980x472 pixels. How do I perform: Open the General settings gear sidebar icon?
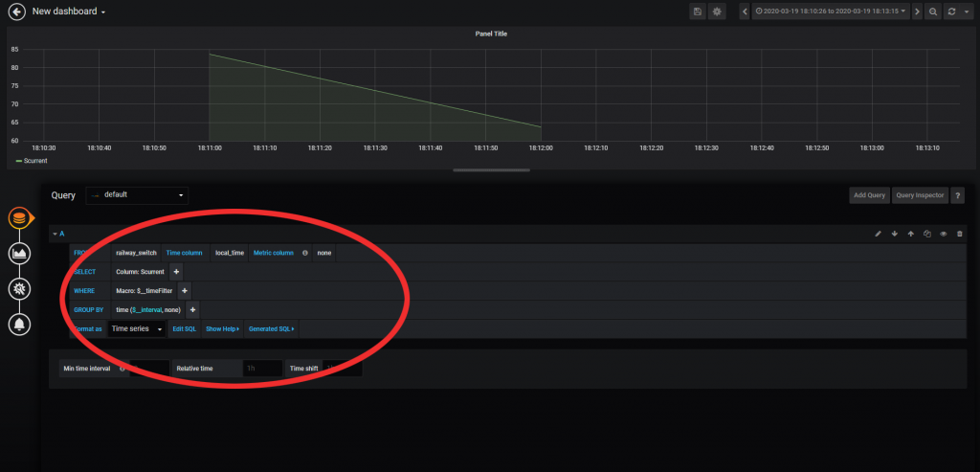20,288
